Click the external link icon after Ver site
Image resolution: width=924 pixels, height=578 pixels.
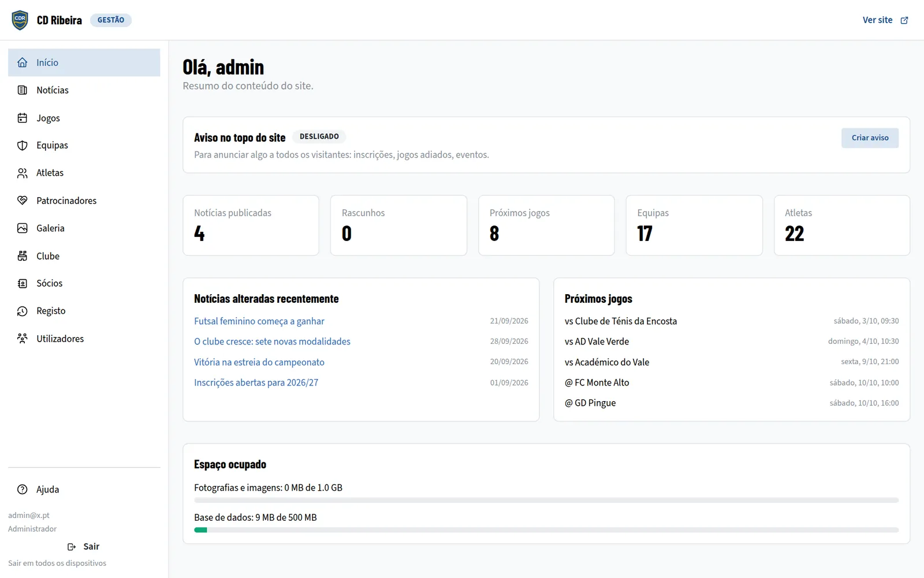[x=904, y=20]
